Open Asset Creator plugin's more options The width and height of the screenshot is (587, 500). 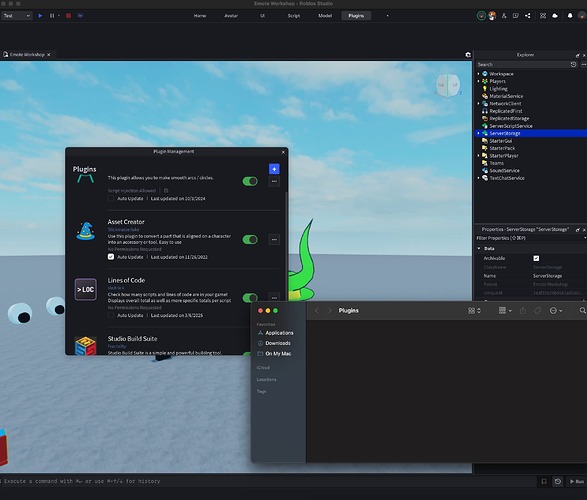[x=274, y=240]
